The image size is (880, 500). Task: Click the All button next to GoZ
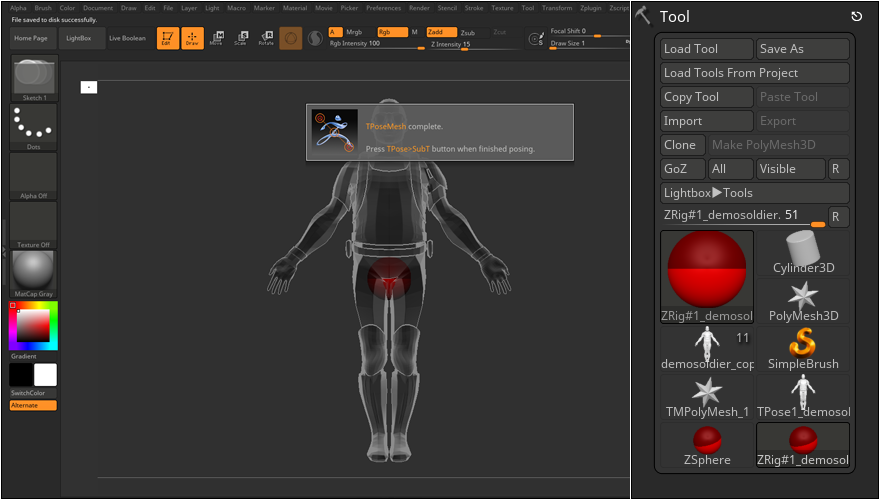tap(731, 169)
